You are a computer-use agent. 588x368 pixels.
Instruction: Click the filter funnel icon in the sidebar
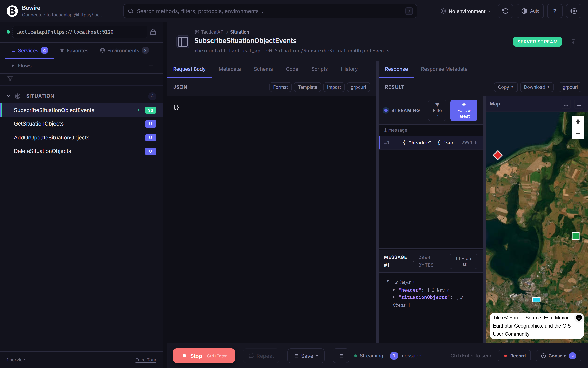tap(10, 79)
